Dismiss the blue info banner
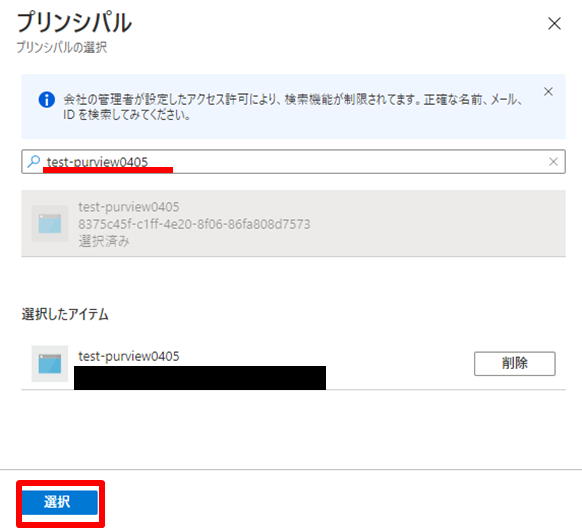The image size is (582, 528). tap(548, 92)
